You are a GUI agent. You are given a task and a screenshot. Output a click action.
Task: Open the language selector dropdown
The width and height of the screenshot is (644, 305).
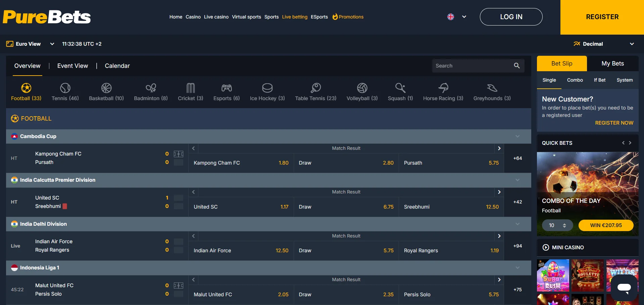click(464, 17)
